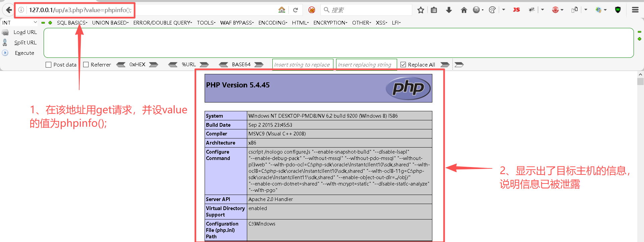Screen dimensions: 644x242
Task: Click inside the large HackBar URL textarea
Action: click(338, 43)
